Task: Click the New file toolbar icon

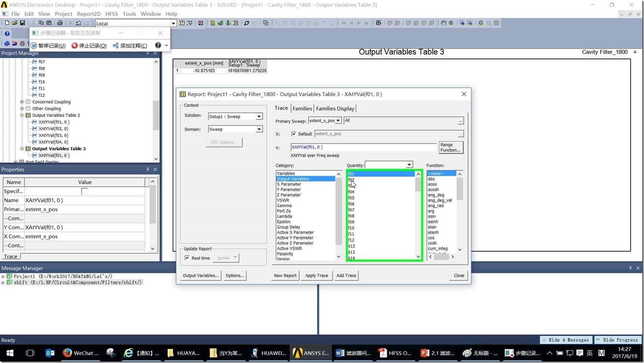Action: (x=7, y=23)
